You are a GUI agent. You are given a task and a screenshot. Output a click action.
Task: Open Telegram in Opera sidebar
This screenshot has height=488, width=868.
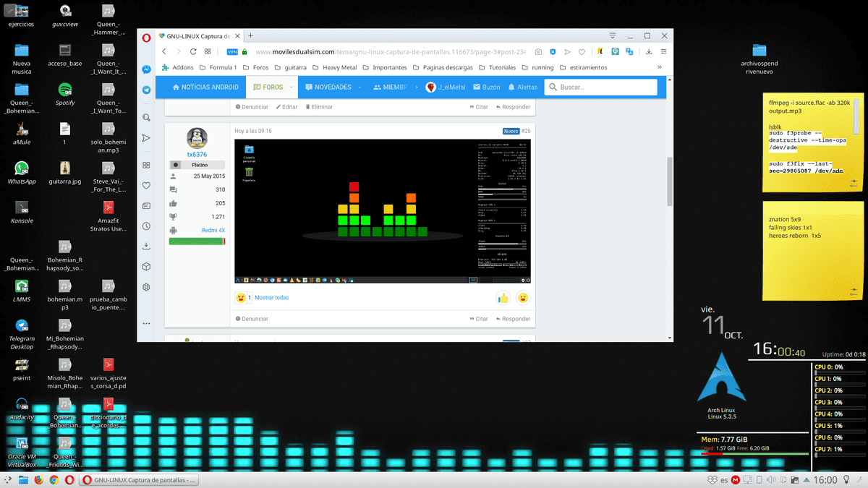point(146,90)
